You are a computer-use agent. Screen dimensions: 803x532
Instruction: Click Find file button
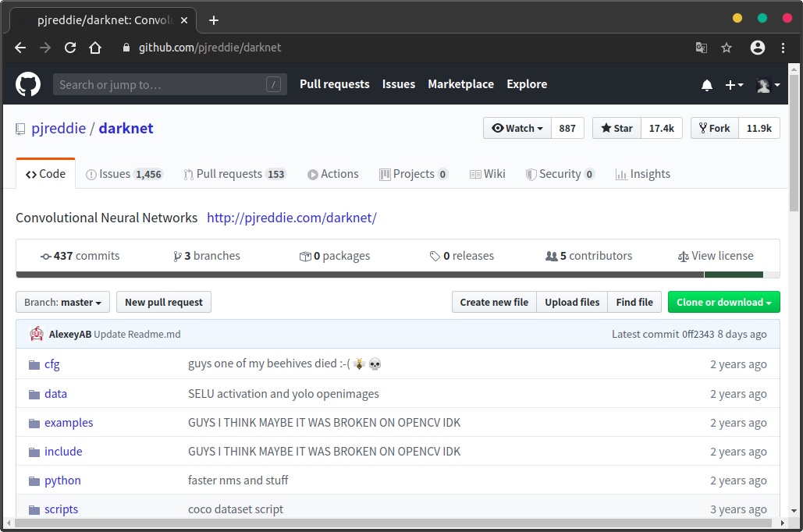tap(634, 302)
